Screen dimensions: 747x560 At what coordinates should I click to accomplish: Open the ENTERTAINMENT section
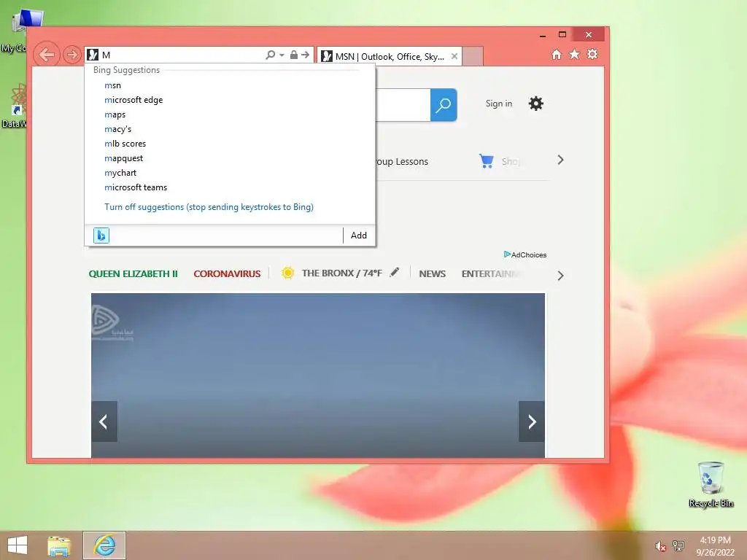point(491,274)
